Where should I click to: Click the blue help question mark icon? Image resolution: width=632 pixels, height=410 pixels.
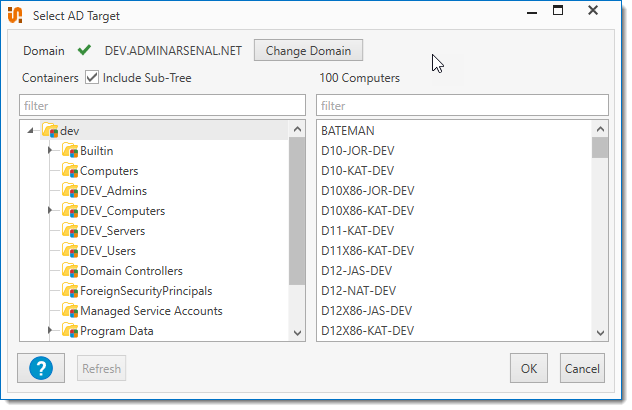click(41, 368)
